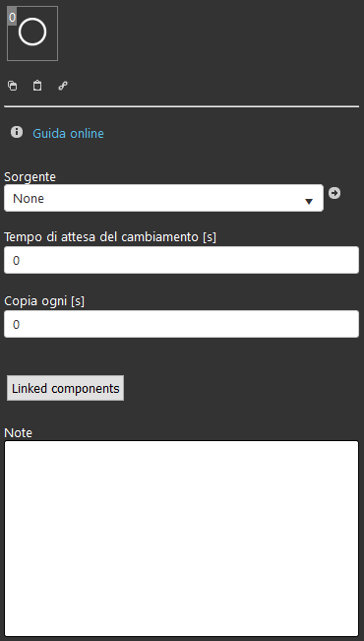Open the Sorgente dropdown showing None
Viewport: 364px width, 641px height.
coord(163,198)
